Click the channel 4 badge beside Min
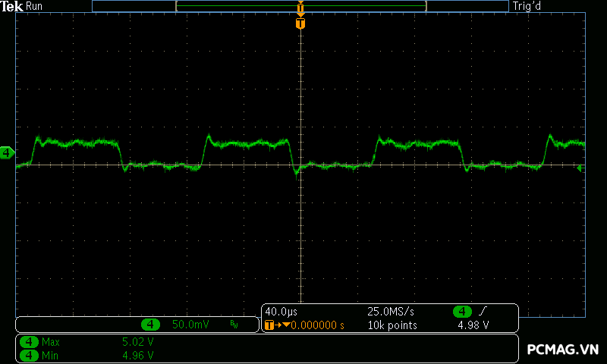The height and width of the screenshot is (364, 607). coord(29,354)
